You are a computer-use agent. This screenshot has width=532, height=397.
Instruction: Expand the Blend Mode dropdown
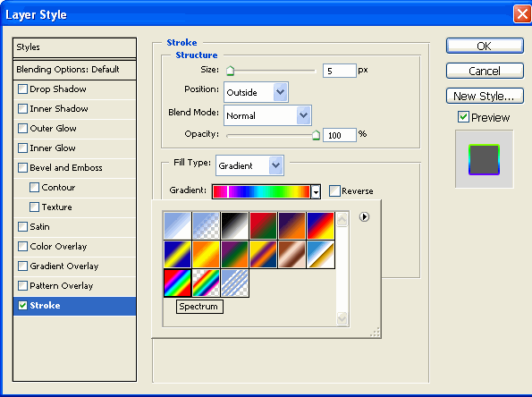coord(267,115)
